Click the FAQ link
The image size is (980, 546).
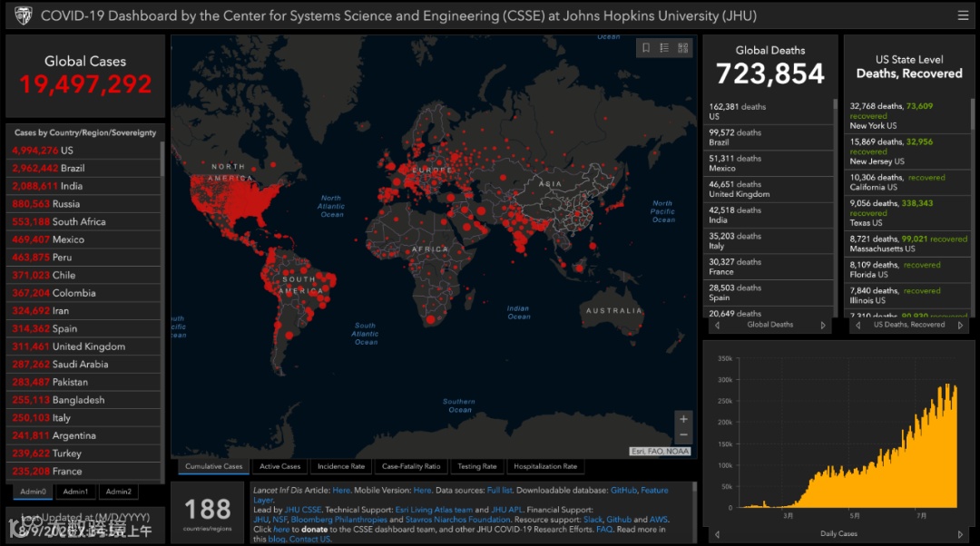(604, 529)
